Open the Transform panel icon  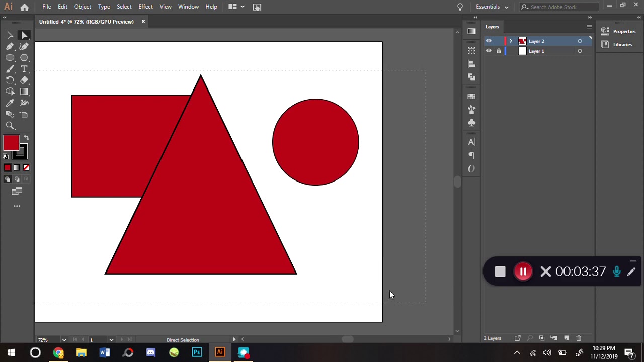[471, 51]
